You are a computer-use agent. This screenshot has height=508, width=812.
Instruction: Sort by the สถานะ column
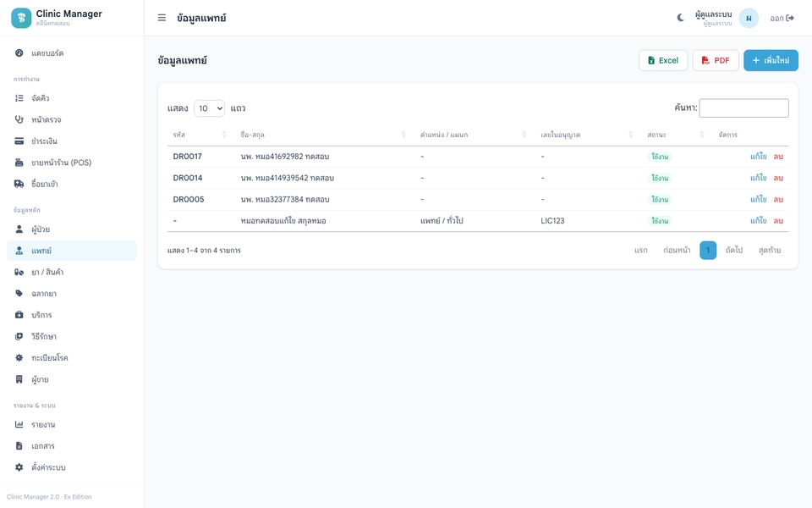(676, 135)
